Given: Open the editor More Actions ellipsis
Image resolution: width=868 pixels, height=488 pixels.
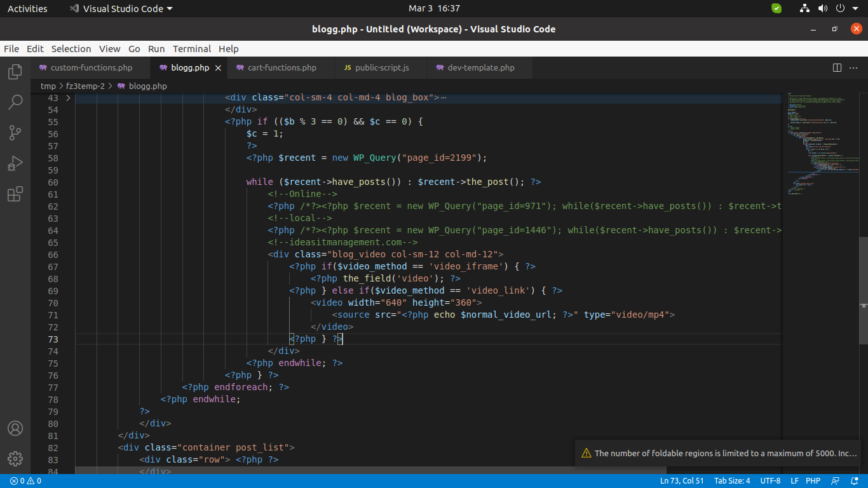Looking at the screenshot, I should click(x=855, y=67).
